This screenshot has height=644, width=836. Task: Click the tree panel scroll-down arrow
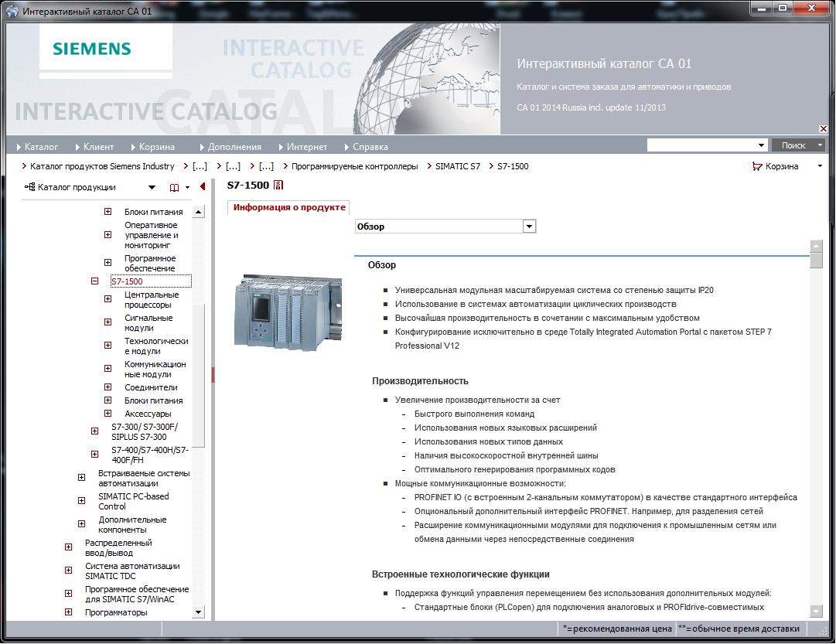click(x=198, y=612)
